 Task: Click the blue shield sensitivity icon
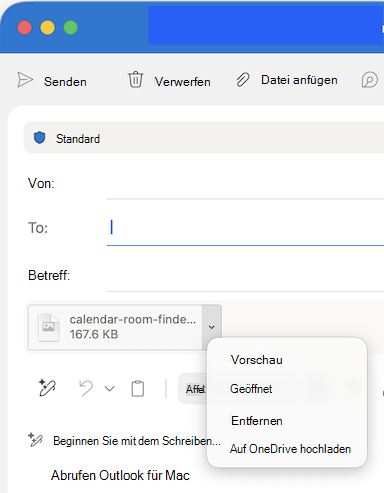pos(40,138)
